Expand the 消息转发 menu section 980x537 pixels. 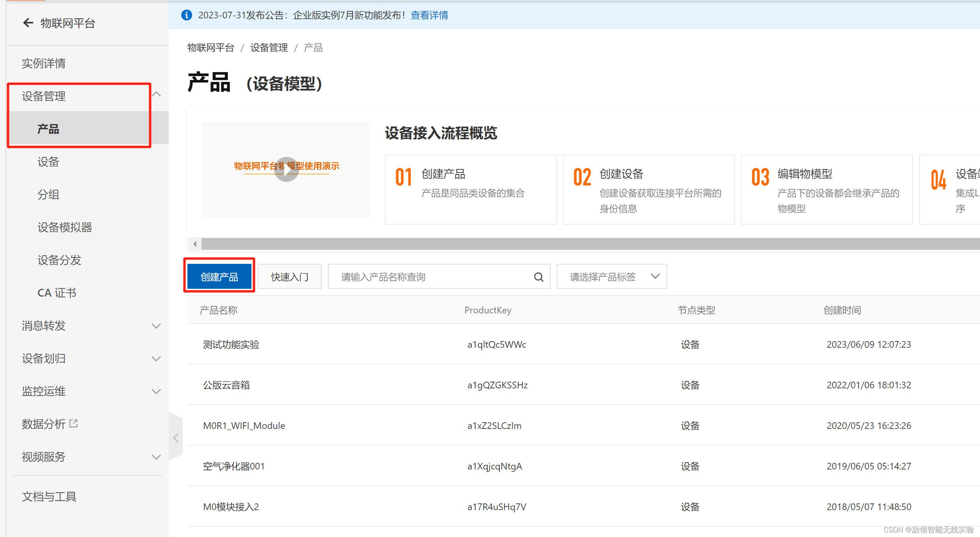point(156,326)
